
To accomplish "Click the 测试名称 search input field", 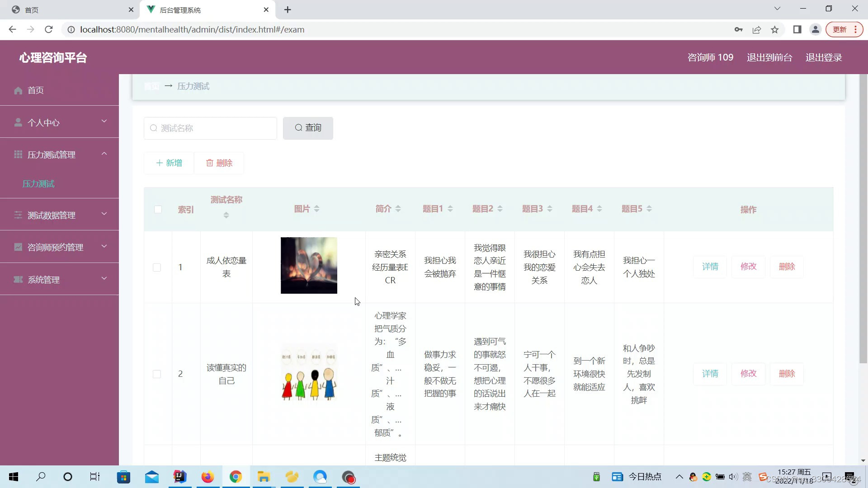I will point(211,128).
